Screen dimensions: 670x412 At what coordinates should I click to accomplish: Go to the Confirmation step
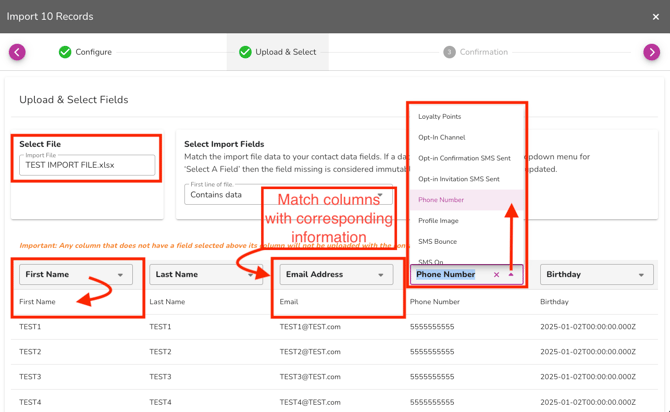[475, 52]
